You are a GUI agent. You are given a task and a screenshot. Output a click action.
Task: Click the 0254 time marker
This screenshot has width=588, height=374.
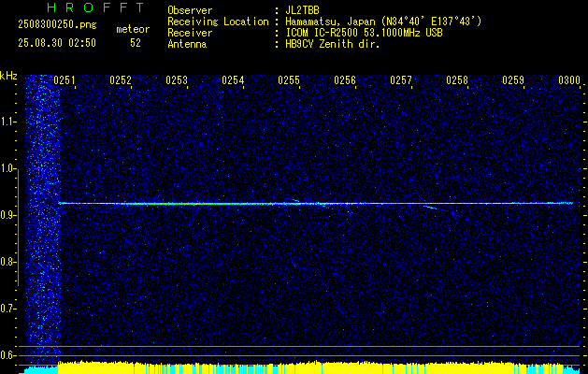[233, 80]
